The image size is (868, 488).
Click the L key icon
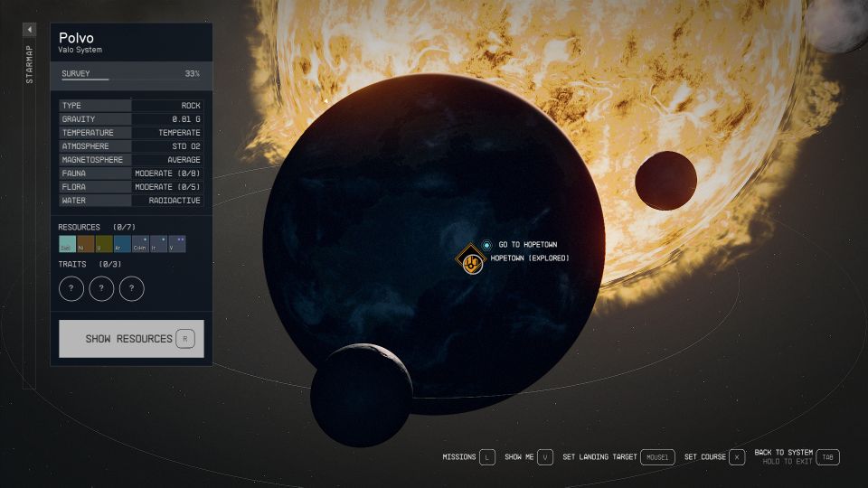[x=487, y=457]
